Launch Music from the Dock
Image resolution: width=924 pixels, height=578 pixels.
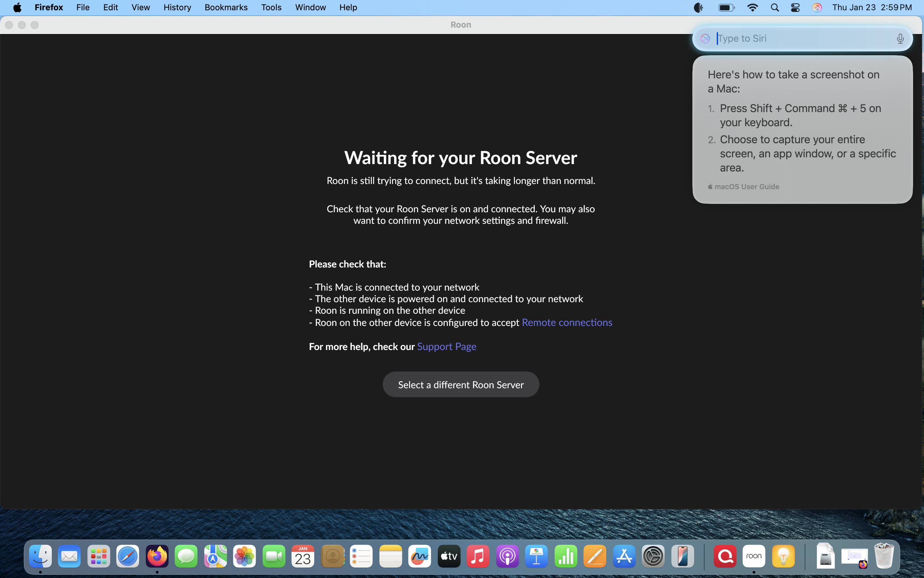[478, 556]
